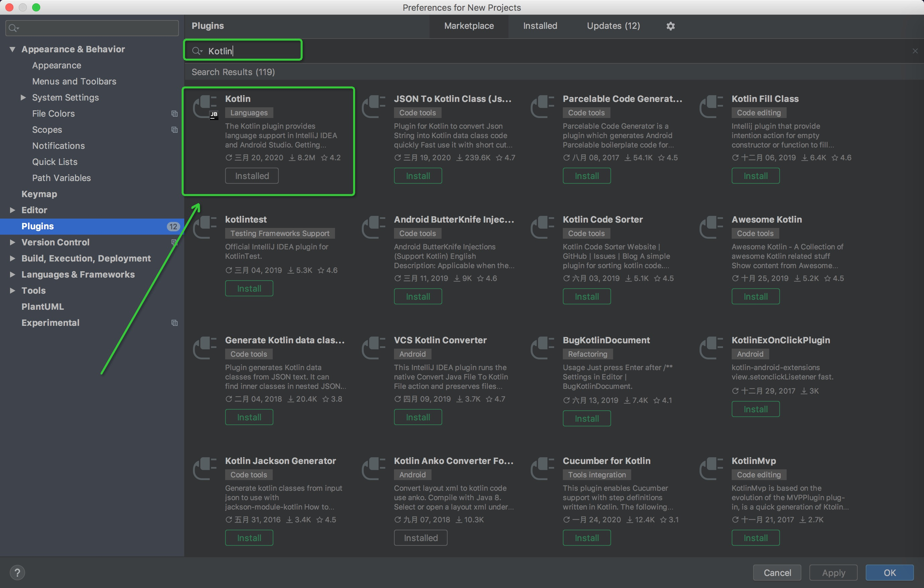Open help with the question mark button
The width and height of the screenshot is (924, 588).
point(17,573)
